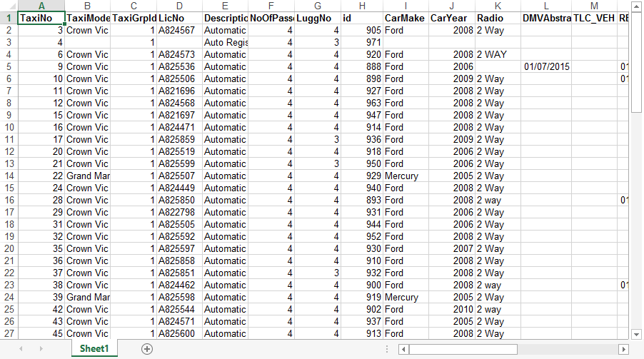This screenshot has width=644, height=359.
Task: Click horizontal scrollbar left arrow
Action: click(x=403, y=349)
